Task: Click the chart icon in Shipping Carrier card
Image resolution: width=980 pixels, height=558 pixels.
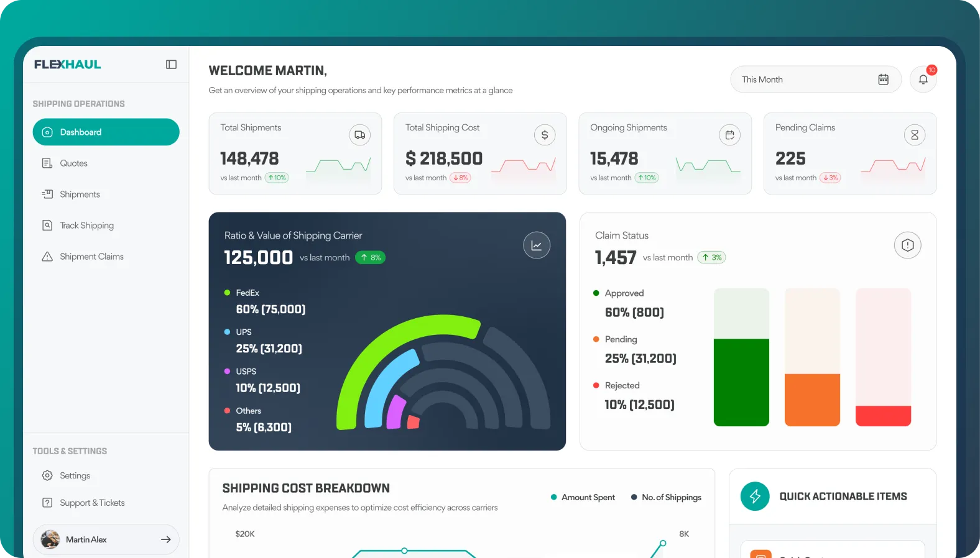Action: pos(537,245)
